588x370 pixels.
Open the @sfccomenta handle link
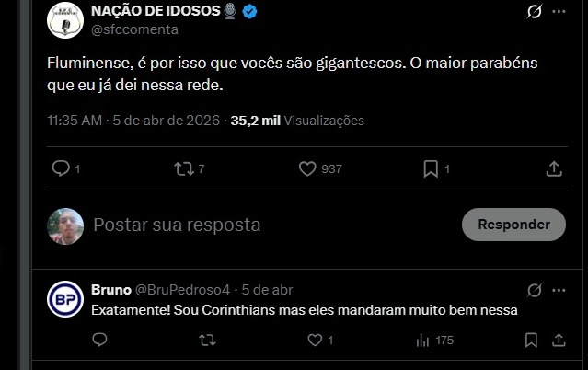pos(134,29)
